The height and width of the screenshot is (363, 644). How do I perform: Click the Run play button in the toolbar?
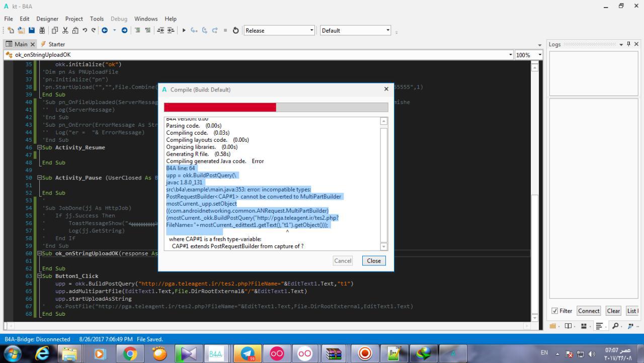point(184,30)
